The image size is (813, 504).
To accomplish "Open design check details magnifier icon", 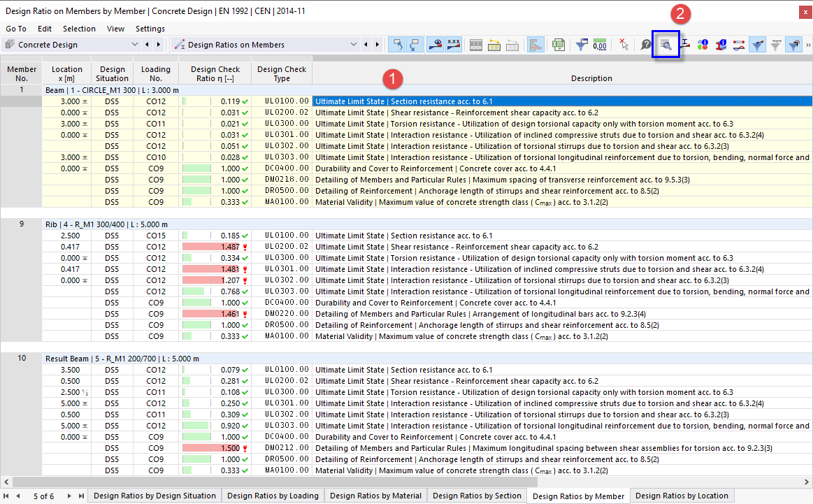I will point(665,45).
